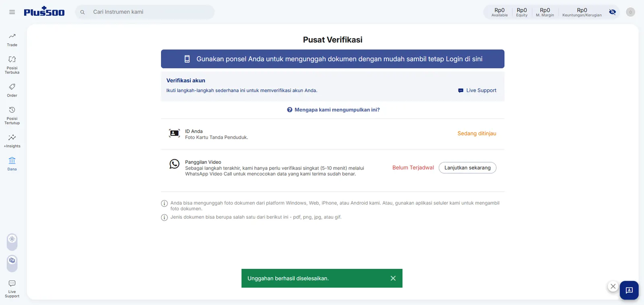This screenshot has width=644, height=305.
Task: Click the Rp0 Keuntungan/Kerugian value
Action: [582, 12]
